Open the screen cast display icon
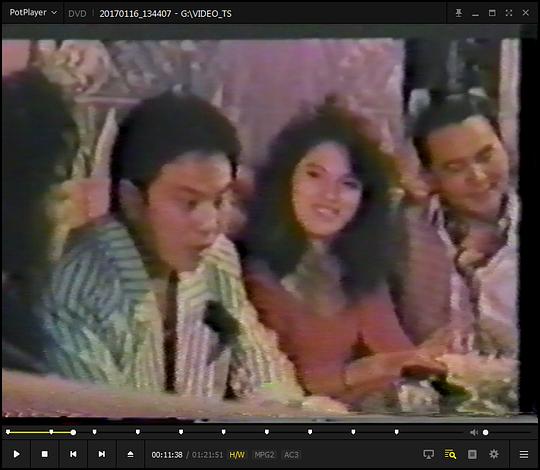 pyautogui.click(x=428, y=455)
